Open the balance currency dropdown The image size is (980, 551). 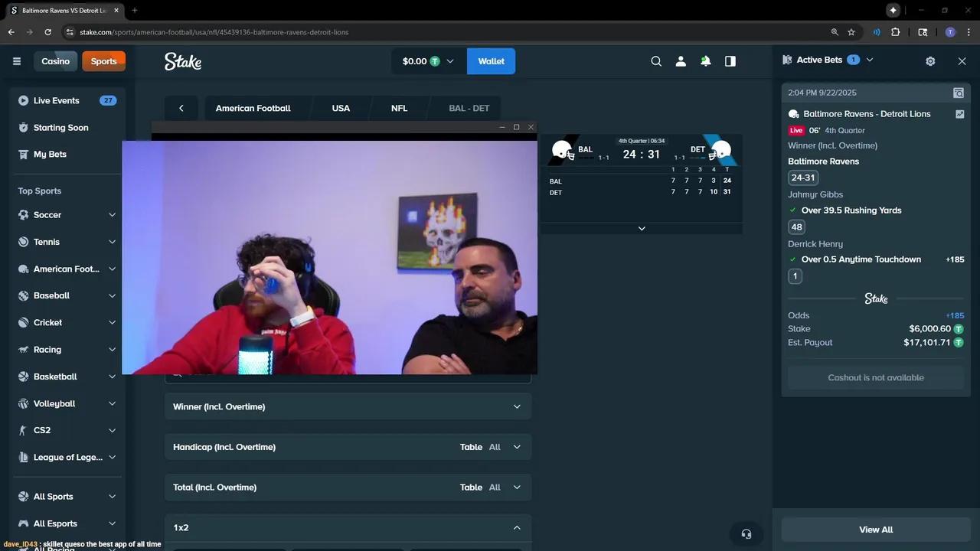pos(429,61)
